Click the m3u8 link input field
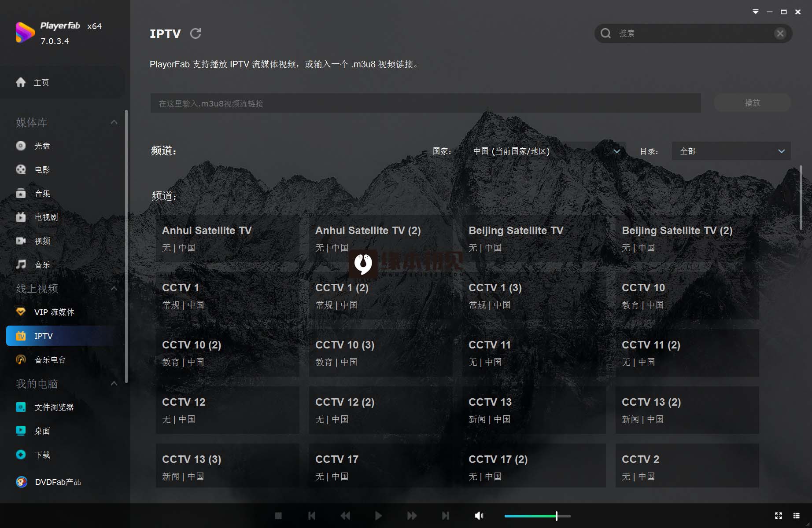Screen dimensions: 812x528 425,103
